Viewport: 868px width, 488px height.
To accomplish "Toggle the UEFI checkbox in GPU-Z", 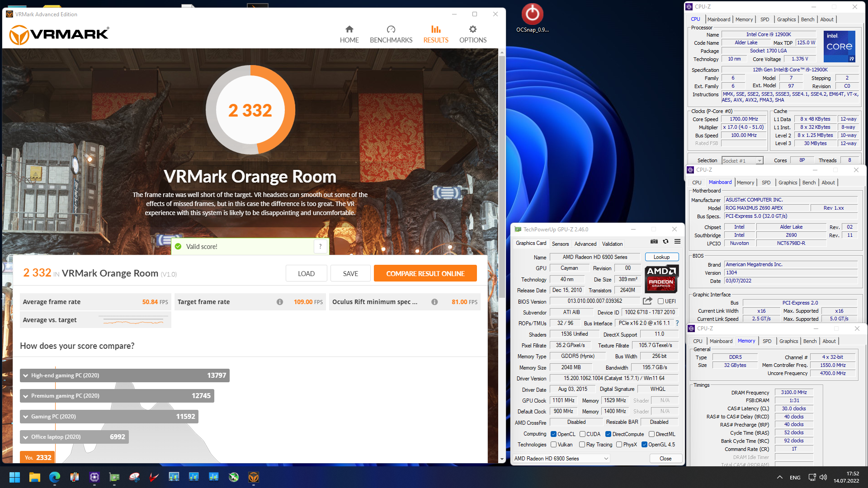I will tap(660, 301).
